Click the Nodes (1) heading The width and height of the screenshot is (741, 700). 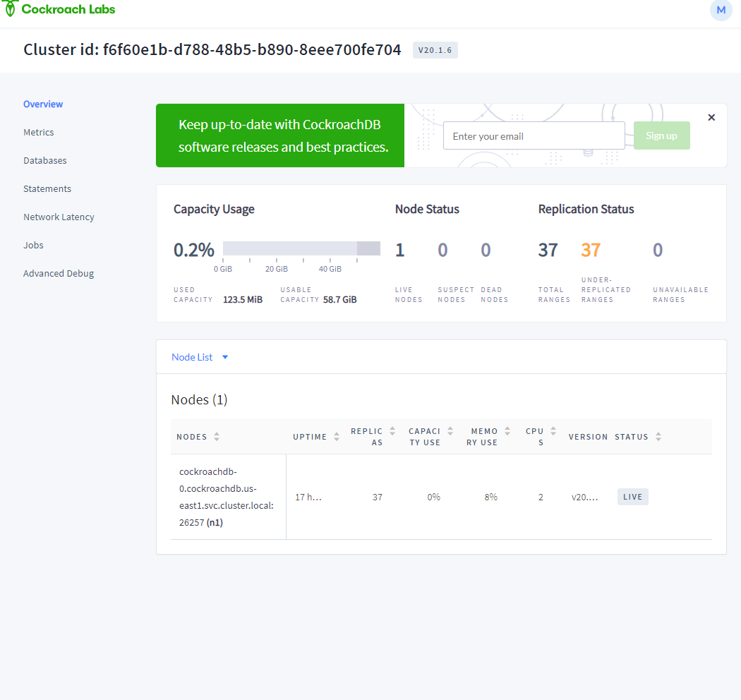coord(199,400)
